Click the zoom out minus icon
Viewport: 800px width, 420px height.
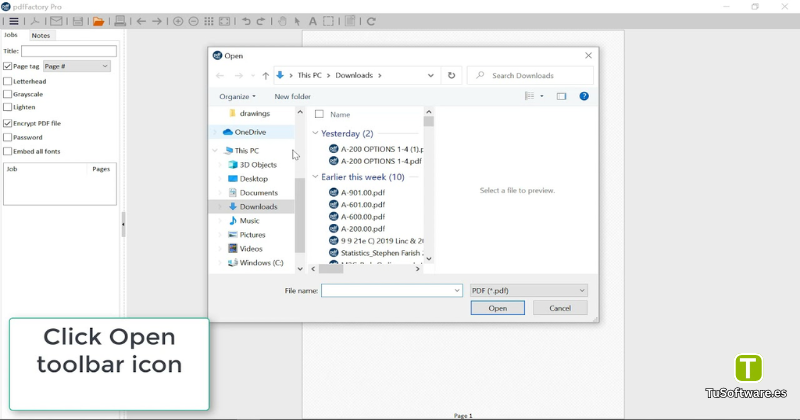[x=193, y=21]
